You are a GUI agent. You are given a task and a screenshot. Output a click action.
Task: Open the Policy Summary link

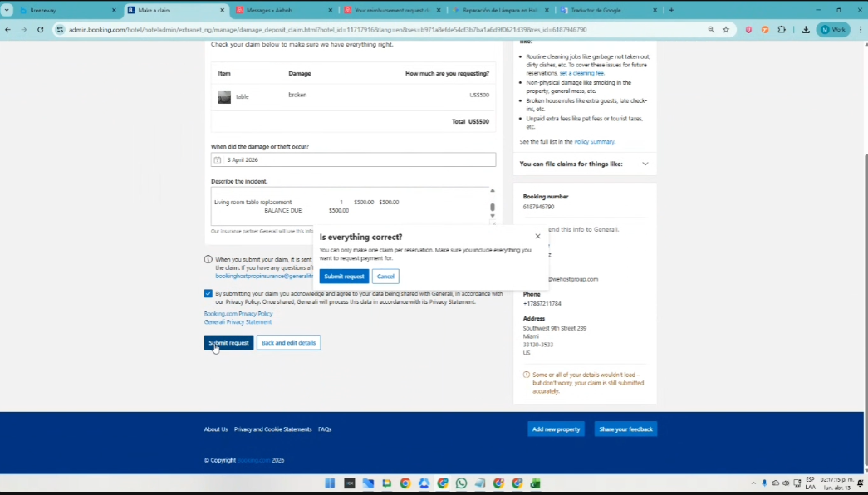594,142
